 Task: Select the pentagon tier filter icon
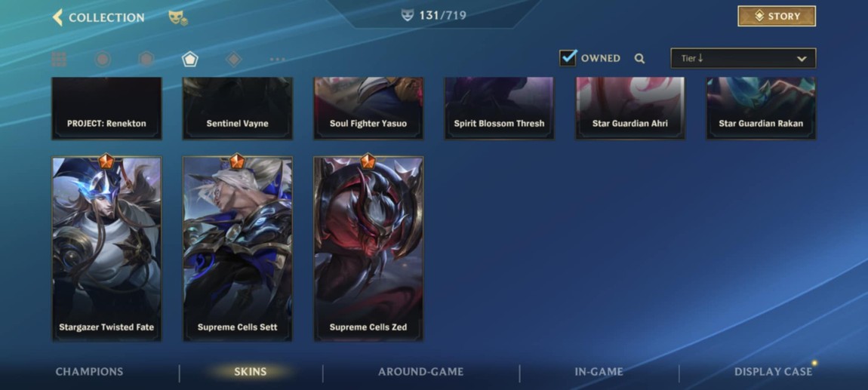click(x=190, y=59)
